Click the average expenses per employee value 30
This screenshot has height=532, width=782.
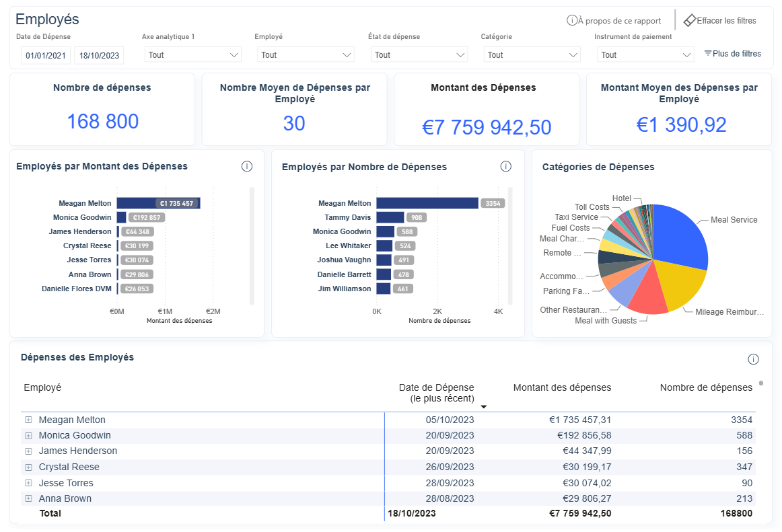click(294, 124)
